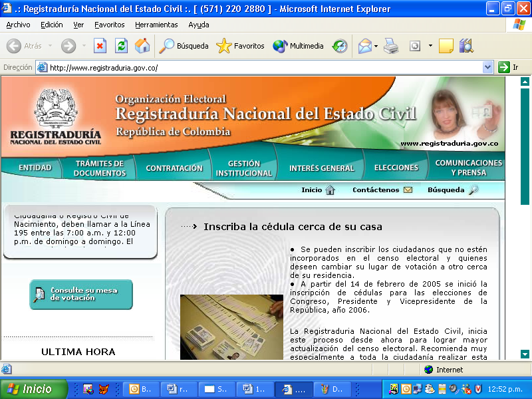Open the address bar URL dropdown

[487, 67]
